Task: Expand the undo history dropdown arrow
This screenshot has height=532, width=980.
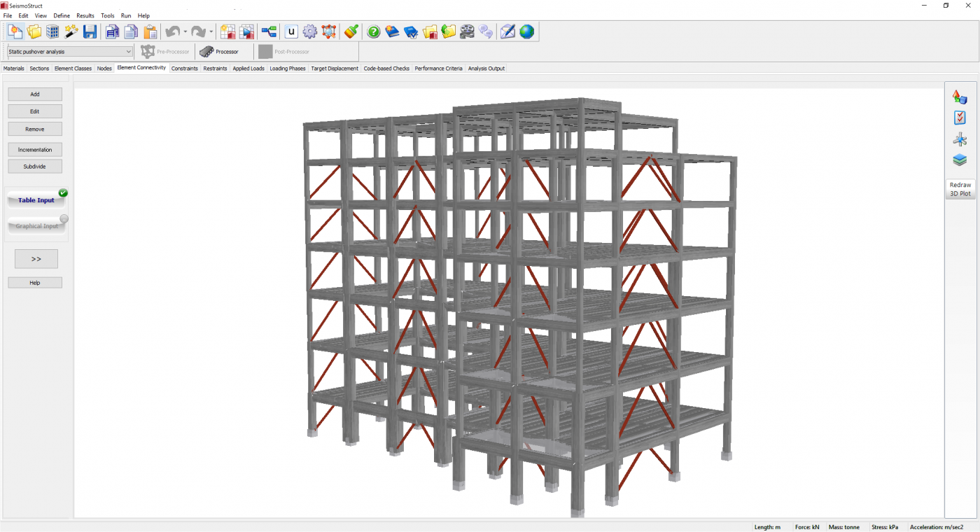Action: (185, 32)
